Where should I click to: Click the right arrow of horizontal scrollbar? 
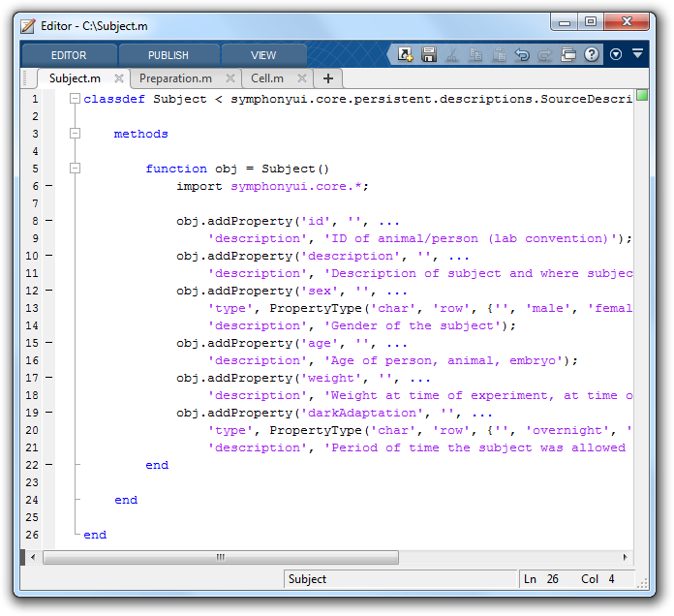click(x=627, y=557)
